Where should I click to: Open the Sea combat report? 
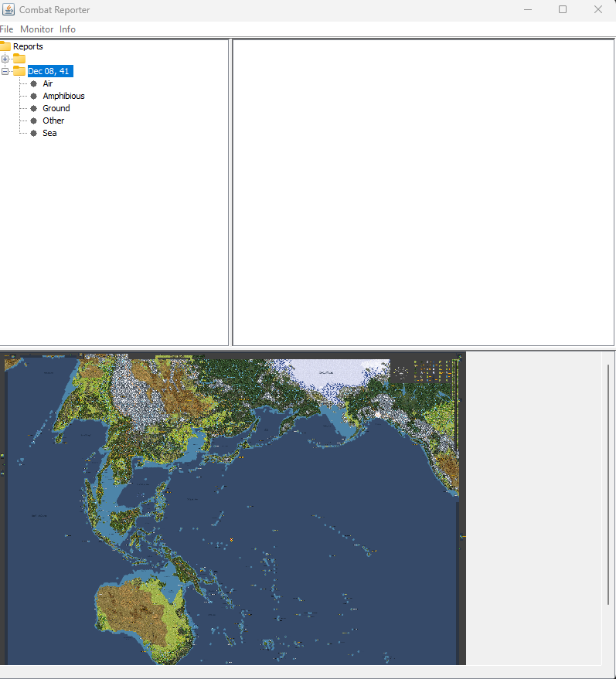(x=49, y=133)
